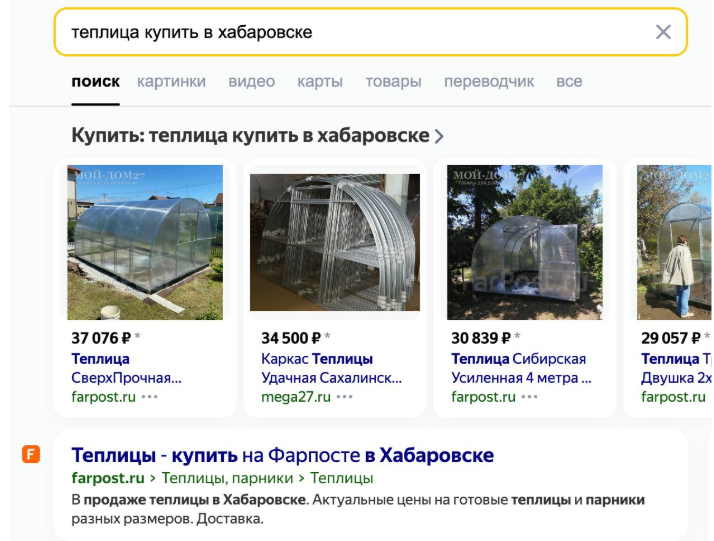Open farpost.ru source under Сибирская card
The width and height of the screenshot is (714, 541).
483,397
